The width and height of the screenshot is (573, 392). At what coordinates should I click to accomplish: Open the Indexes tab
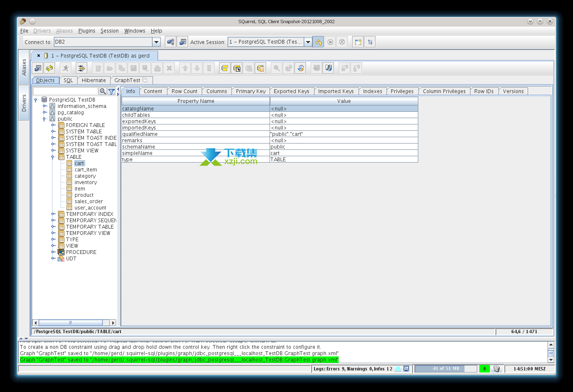373,91
